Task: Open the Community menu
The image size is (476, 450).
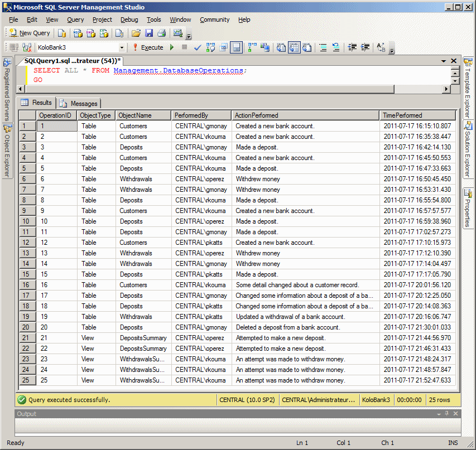Action: click(215, 20)
